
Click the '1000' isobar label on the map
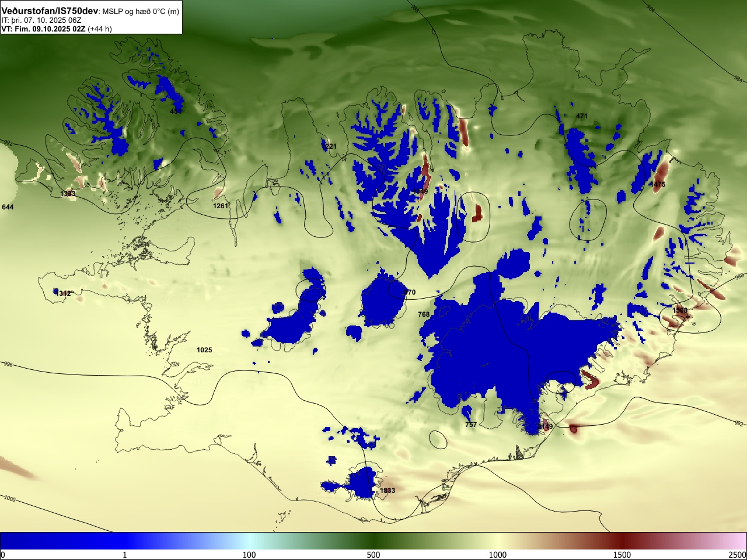[x=10, y=499]
